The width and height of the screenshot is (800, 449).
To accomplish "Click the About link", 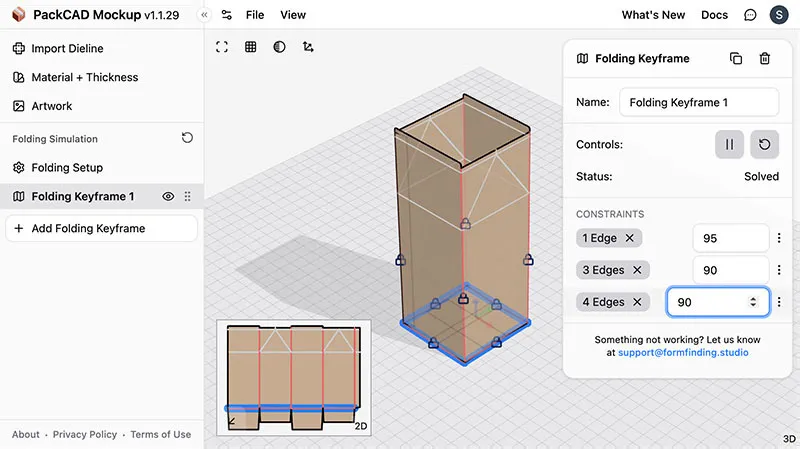I will tap(26, 434).
